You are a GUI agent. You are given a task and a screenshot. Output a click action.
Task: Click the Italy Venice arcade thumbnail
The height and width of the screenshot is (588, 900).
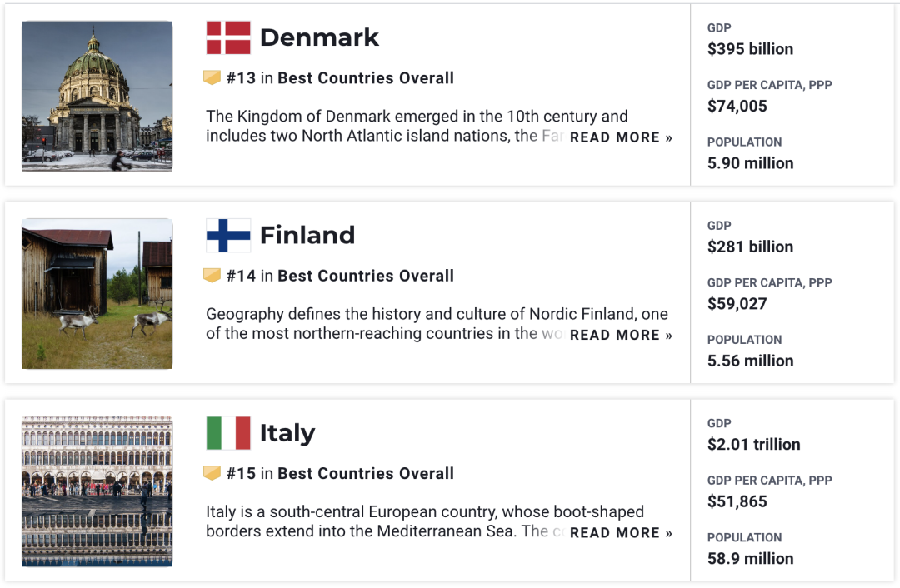click(x=97, y=491)
